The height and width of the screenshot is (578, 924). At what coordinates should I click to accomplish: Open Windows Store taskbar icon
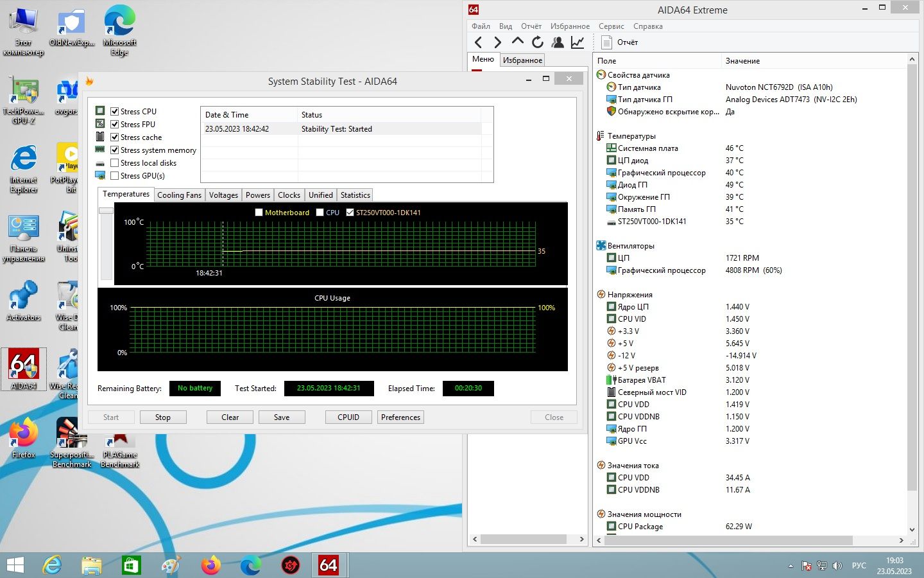click(131, 565)
